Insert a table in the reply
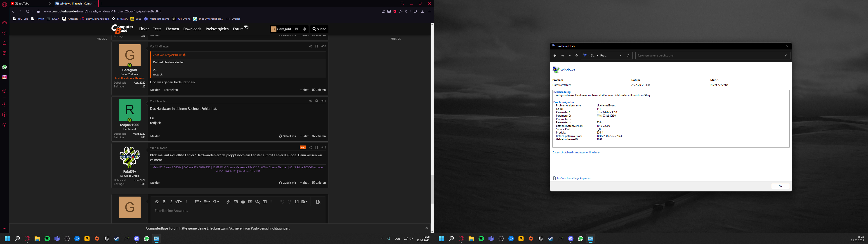 pyautogui.click(x=265, y=202)
